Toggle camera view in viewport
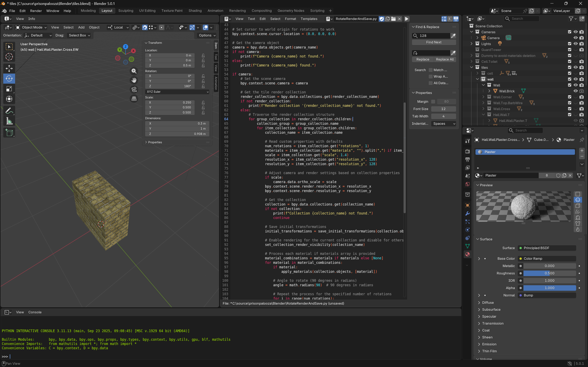Image resolution: width=588 pixels, height=367 pixels. 134,90
